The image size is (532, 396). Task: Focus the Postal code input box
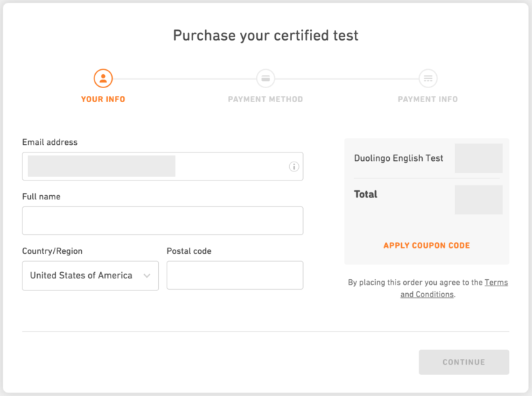[x=234, y=275]
